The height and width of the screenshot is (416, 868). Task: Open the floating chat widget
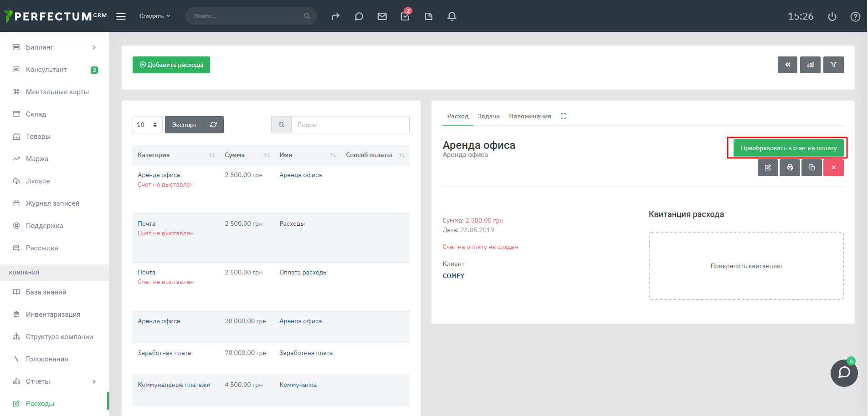coord(844,373)
